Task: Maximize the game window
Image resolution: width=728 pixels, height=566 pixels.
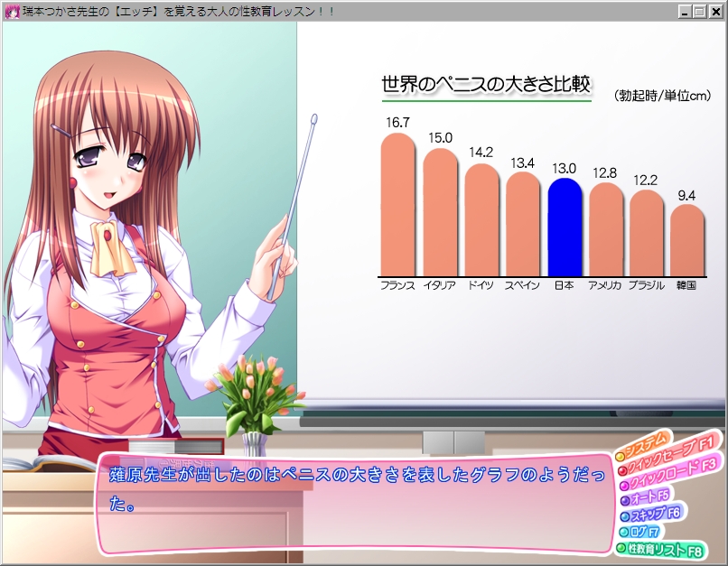Action: tap(700, 12)
